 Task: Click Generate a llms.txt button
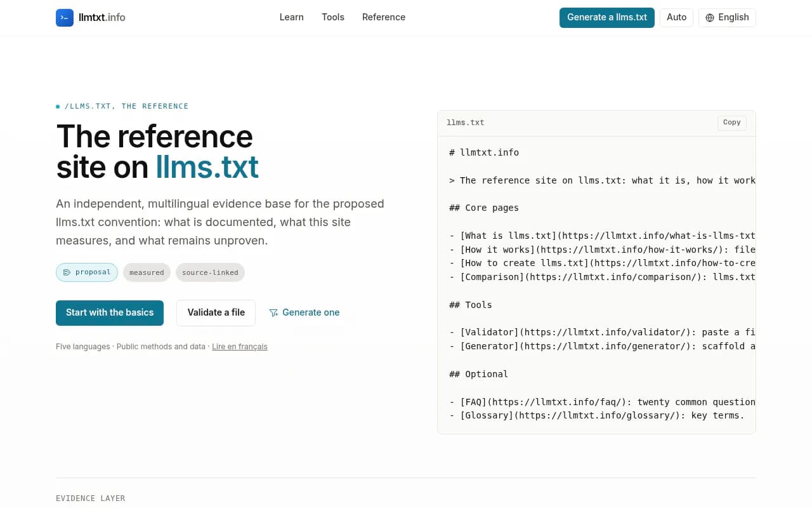(606, 17)
